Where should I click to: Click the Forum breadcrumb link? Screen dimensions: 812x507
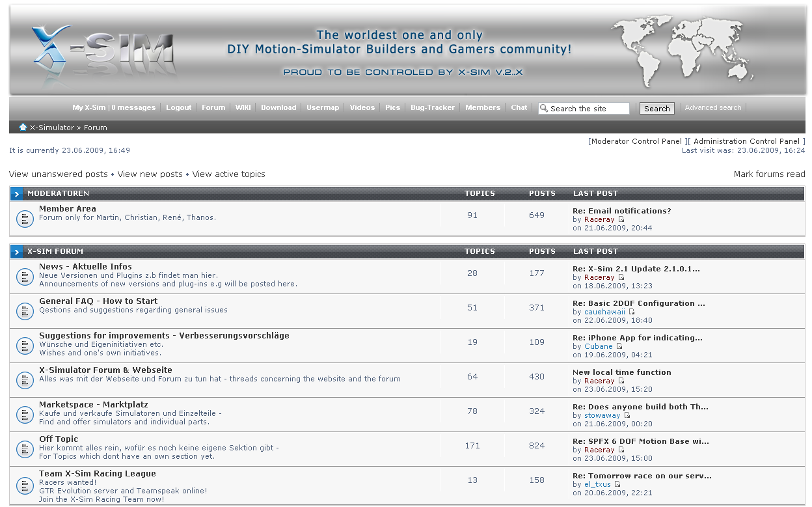(x=96, y=128)
